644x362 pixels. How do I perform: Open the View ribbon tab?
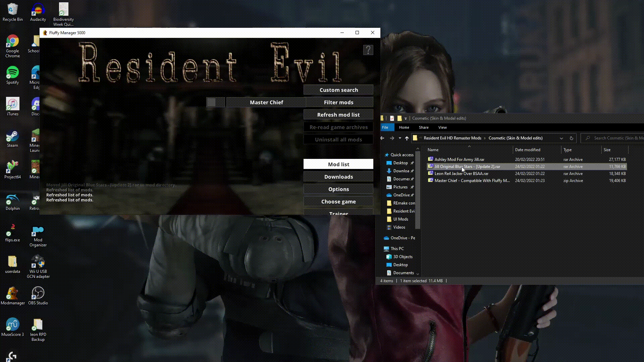(x=442, y=127)
